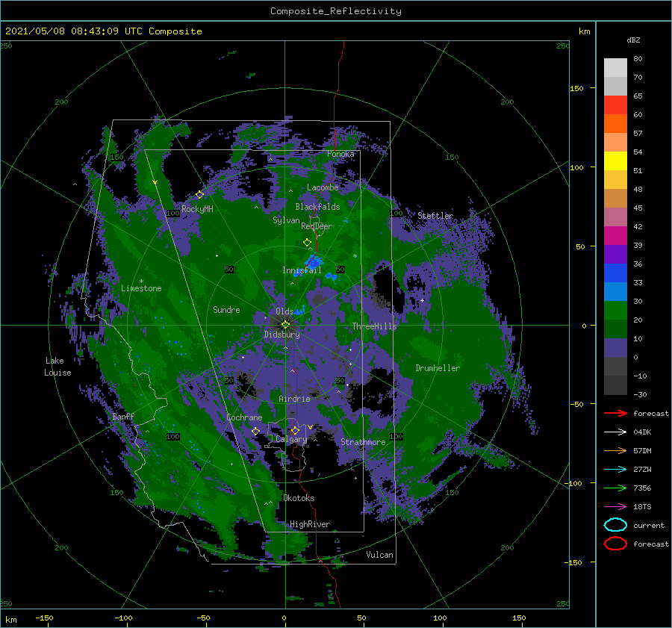
Task: Click the red forecast ellipse legend icon
Action: tap(615, 544)
